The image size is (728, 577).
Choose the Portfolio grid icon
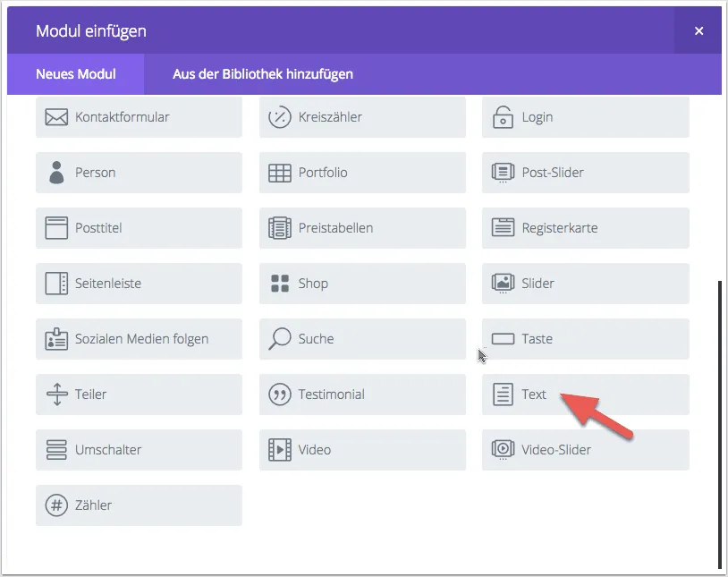click(280, 173)
